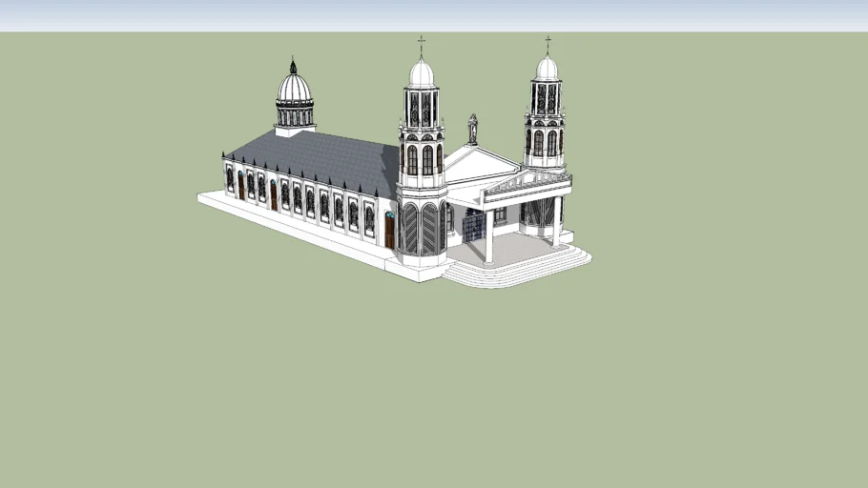Click the cross atop the right front tower
The width and height of the screenshot is (868, 488).
pyautogui.click(x=548, y=44)
